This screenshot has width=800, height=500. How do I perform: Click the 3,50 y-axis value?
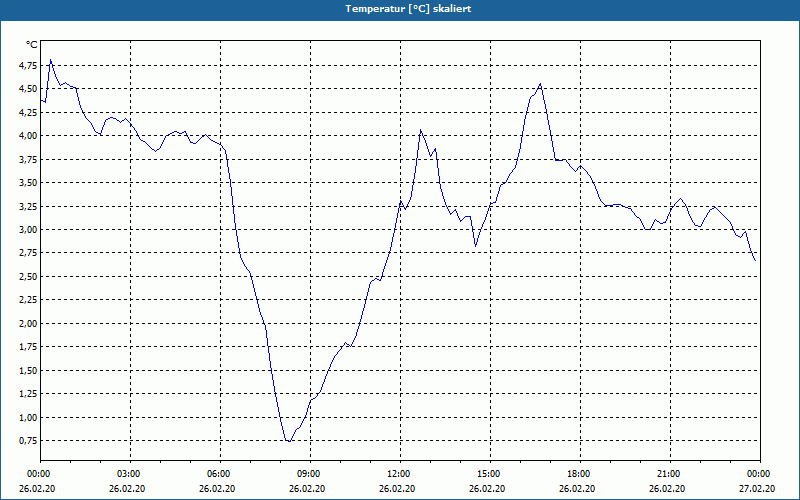pyautogui.click(x=29, y=183)
